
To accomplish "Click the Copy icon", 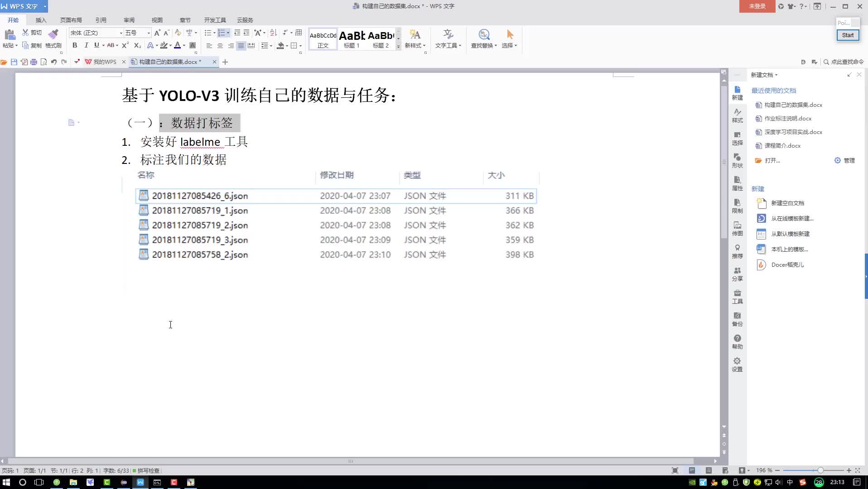I will click(x=25, y=45).
